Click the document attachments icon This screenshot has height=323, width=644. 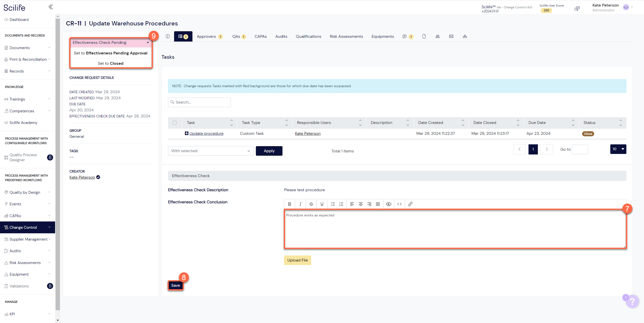pos(424,36)
